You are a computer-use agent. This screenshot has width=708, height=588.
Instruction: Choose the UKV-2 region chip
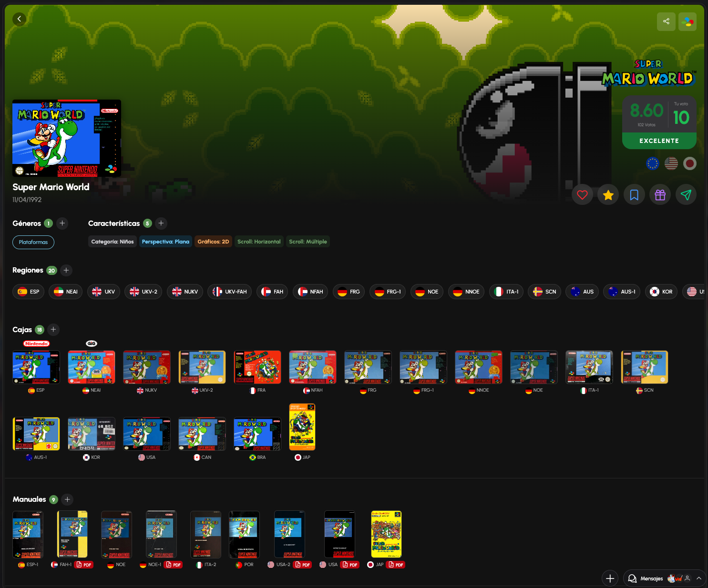coord(144,292)
